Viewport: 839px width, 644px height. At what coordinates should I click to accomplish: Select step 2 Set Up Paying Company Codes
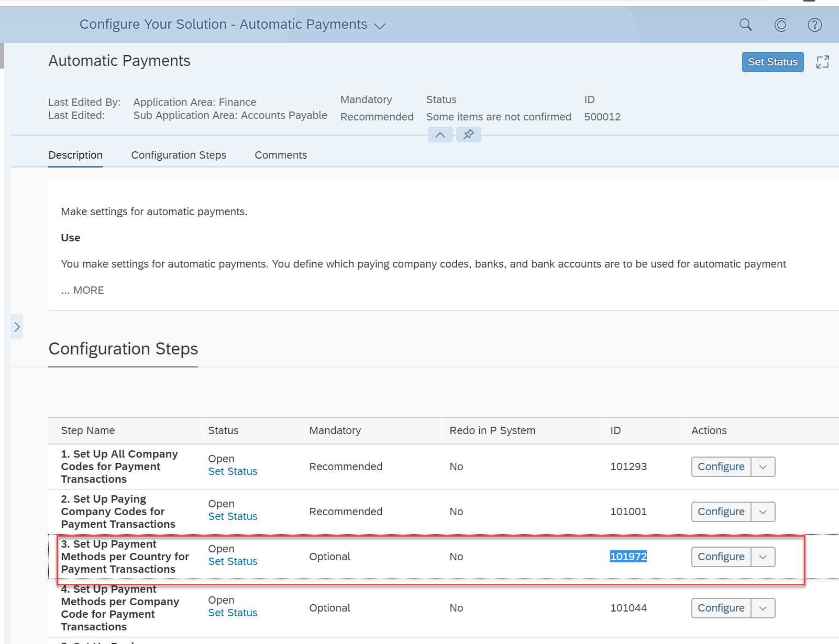coord(118,512)
